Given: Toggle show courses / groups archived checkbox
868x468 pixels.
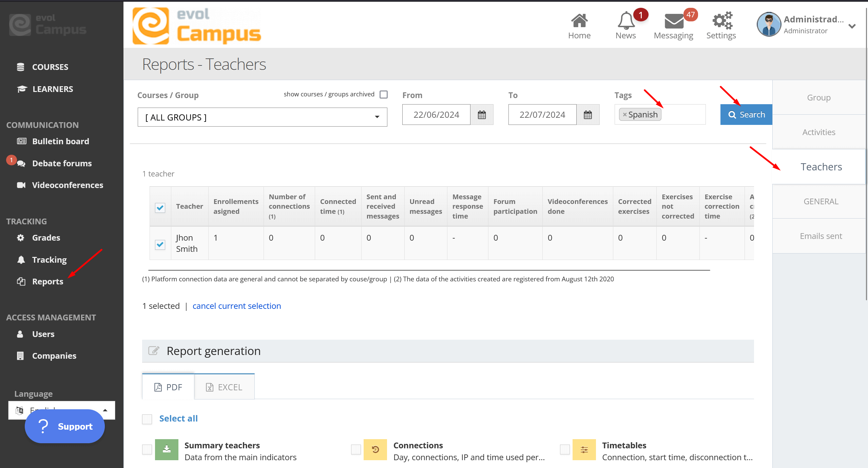Looking at the screenshot, I should pyautogui.click(x=384, y=94).
